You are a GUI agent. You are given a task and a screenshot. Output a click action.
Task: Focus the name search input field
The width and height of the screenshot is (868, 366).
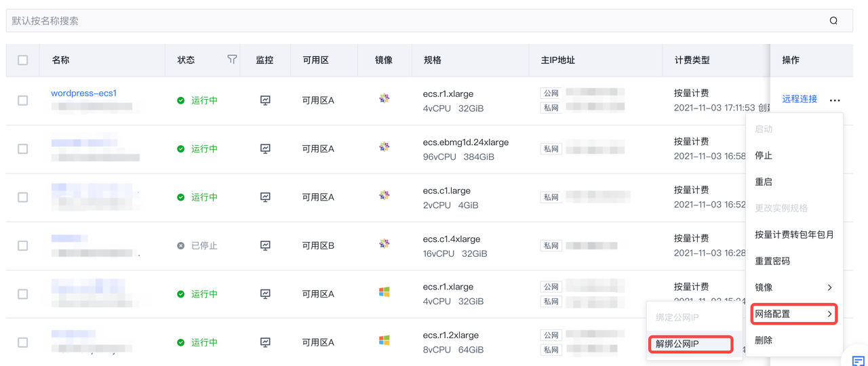coord(407,21)
